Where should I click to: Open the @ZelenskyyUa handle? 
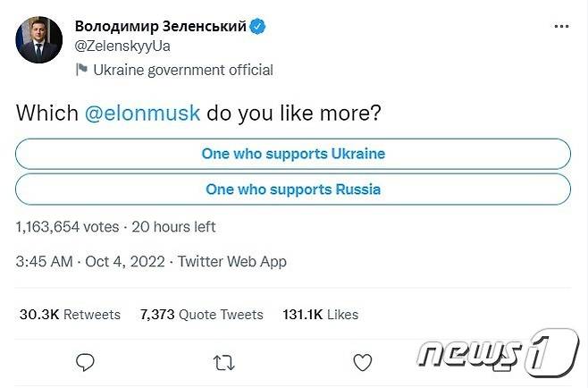(x=122, y=46)
